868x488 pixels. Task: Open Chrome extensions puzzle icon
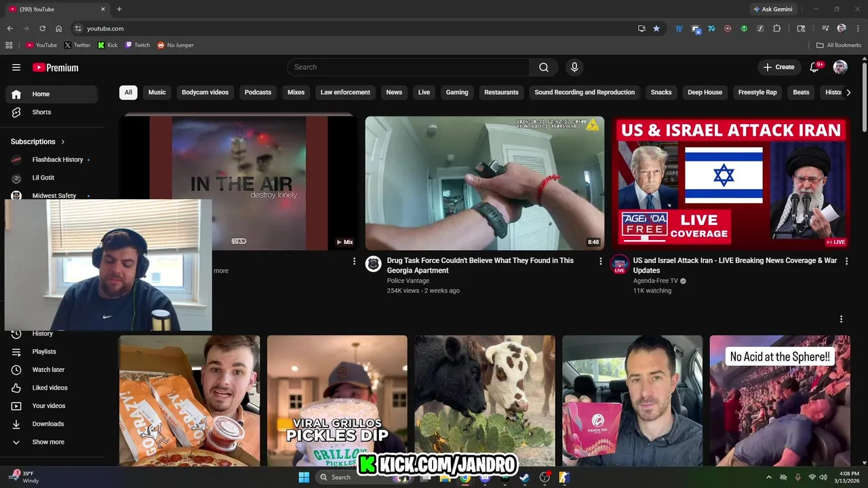777,28
